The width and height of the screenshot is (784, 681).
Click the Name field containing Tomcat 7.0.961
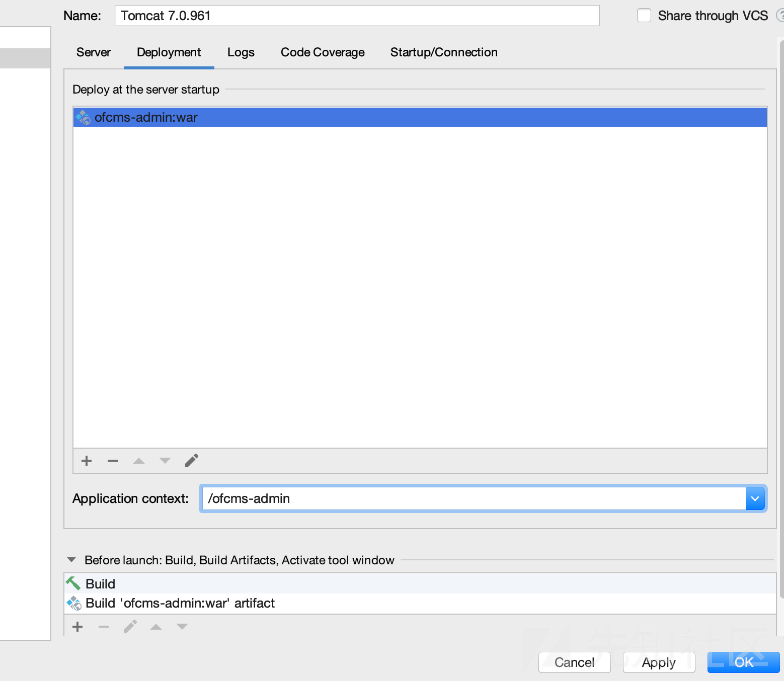(357, 16)
